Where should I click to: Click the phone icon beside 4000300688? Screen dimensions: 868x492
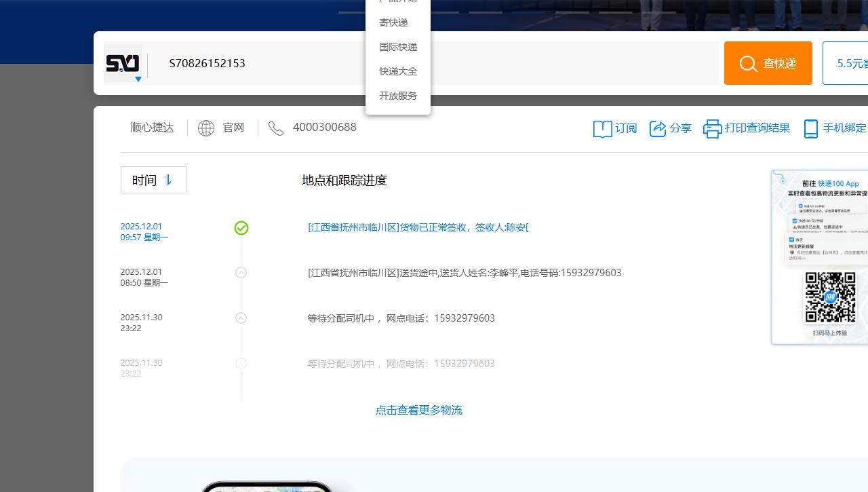(276, 128)
